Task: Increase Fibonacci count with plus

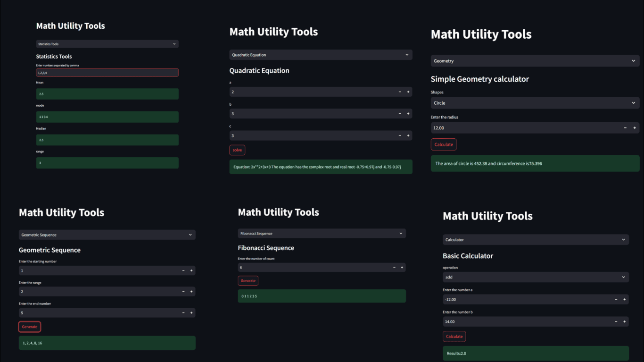Action: coord(402,268)
